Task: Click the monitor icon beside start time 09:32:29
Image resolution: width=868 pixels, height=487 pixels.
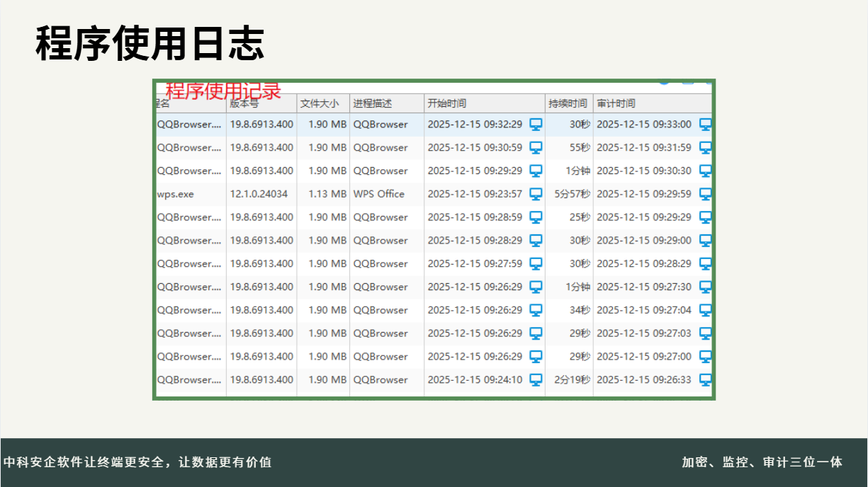Action: pyautogui.click(x=536, y=125)
